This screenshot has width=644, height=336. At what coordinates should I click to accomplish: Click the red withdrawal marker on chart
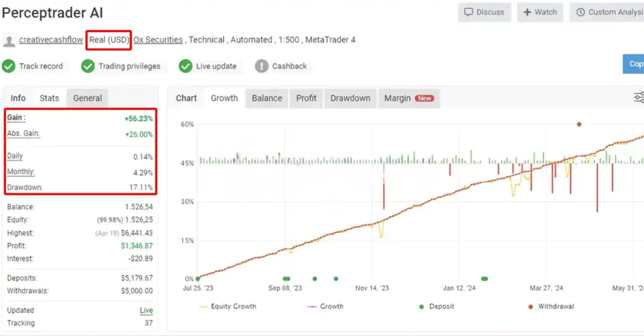point(579,124)
